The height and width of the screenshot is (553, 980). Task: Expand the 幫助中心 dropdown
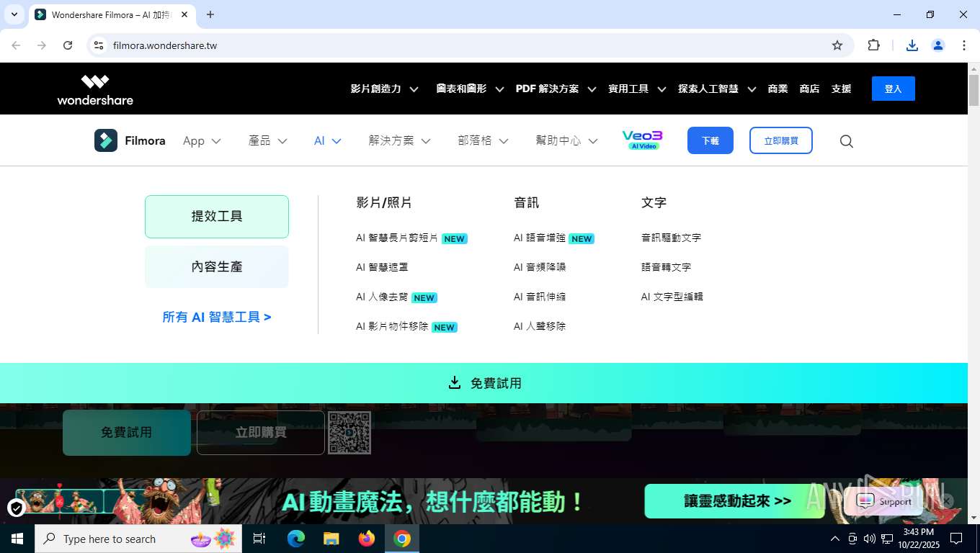(566, 141)
